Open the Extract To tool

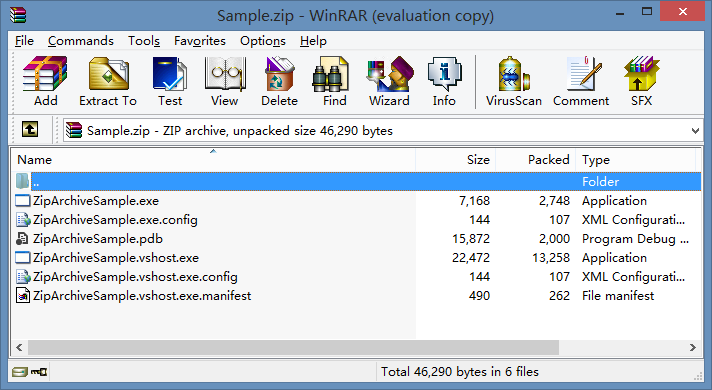tap(108, 81)
